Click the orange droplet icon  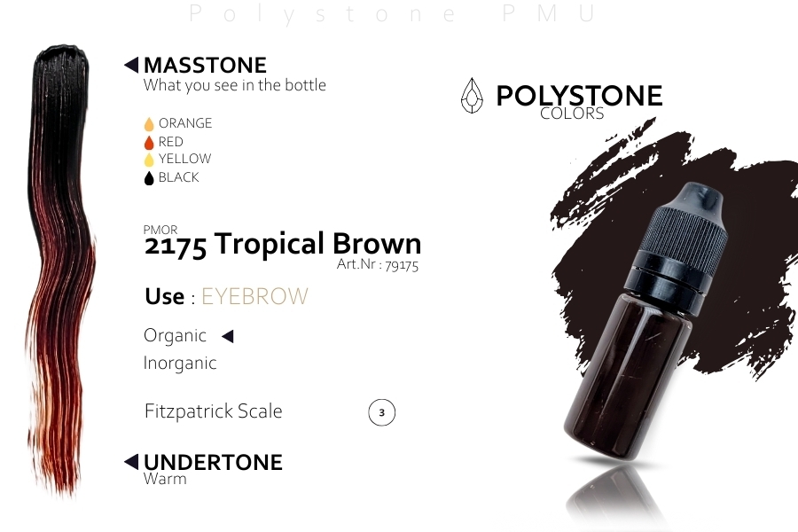pyautogui.click(x=149, y=124)
